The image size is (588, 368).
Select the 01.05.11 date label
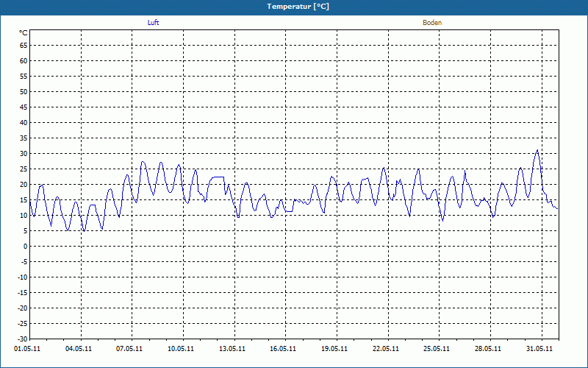click(27, 348)
